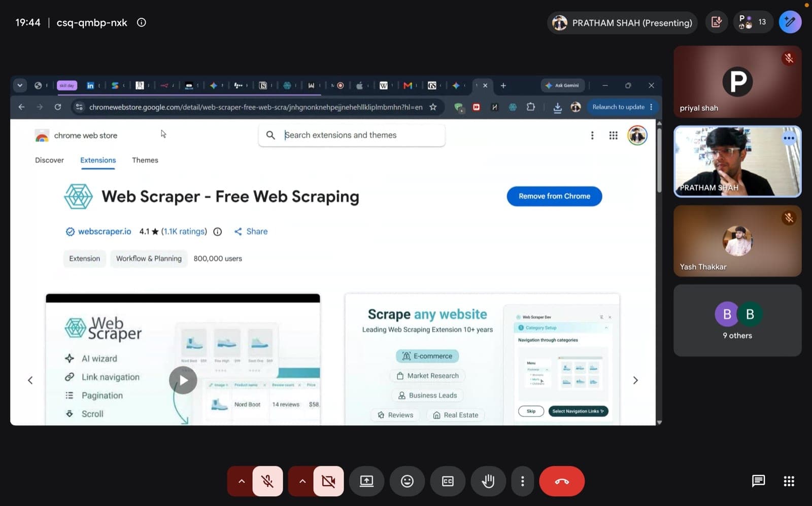Toggle the camera off button
Screen dimensions: 812x506
pos(328,481)
